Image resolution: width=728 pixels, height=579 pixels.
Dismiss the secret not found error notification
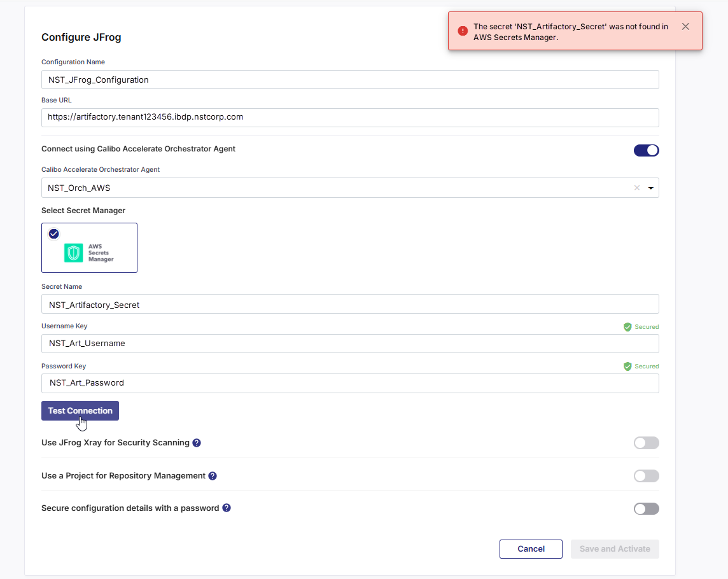click(685, 26)
